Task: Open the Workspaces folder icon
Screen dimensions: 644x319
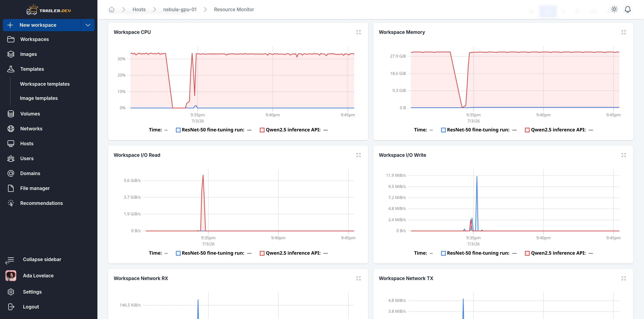Action: (x=11, y=39)
